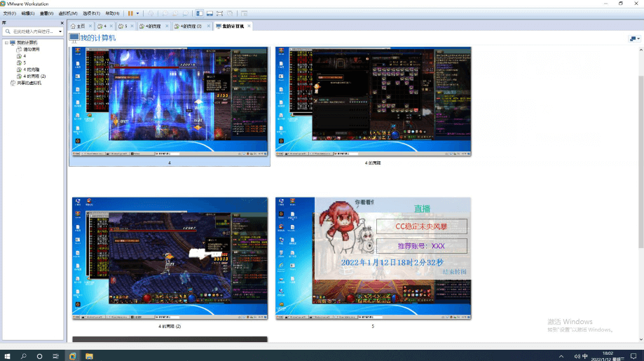Open File Explorer from the taskbar
This screenshot has width=644, height=361.
click(x=89, y=356)
